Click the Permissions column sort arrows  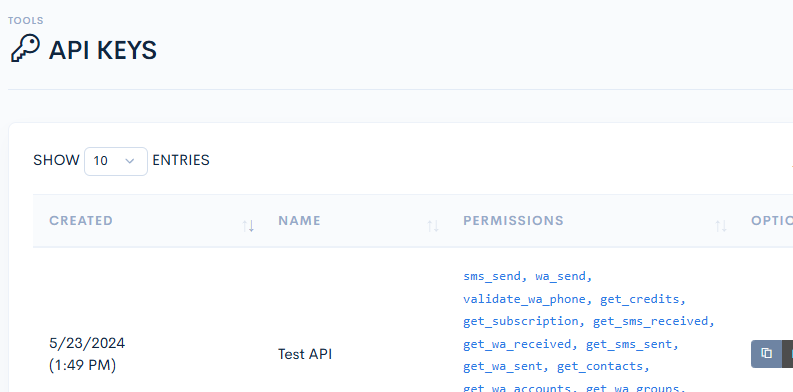click(721, 226)
